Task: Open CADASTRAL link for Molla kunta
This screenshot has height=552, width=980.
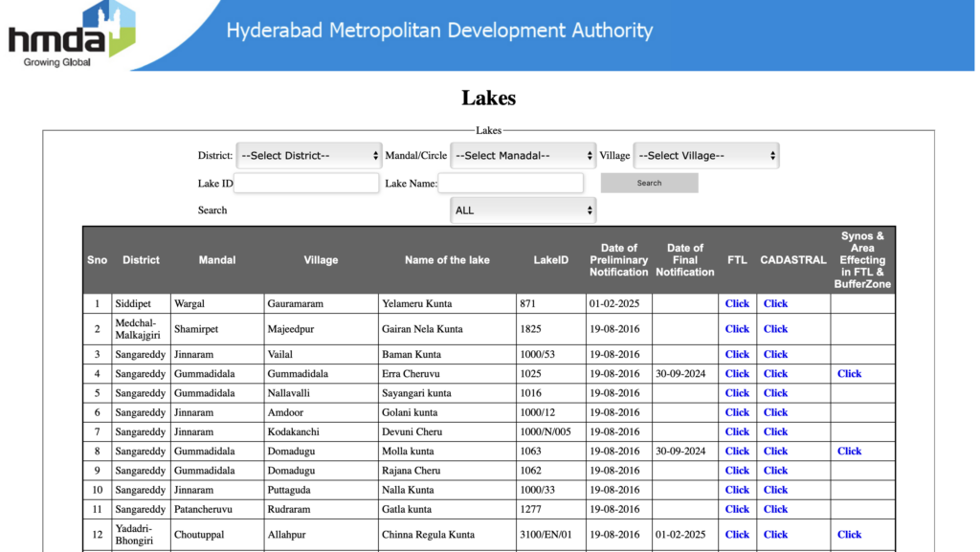Action: tap(775, 451)
